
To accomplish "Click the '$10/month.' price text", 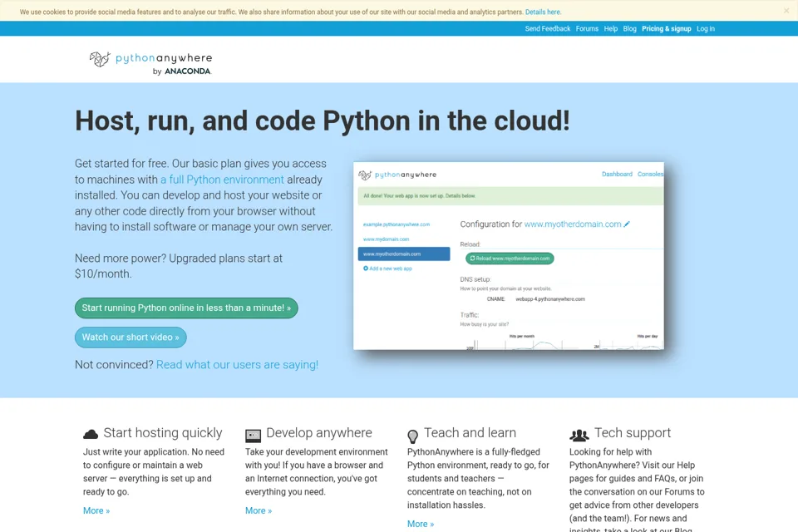I will click(103, 273).
